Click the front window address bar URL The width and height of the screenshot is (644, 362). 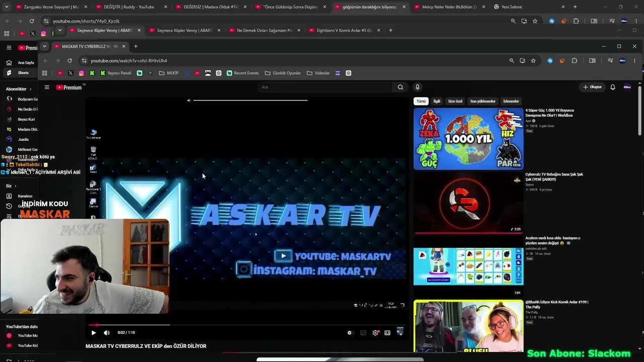[x=129, y=61]
